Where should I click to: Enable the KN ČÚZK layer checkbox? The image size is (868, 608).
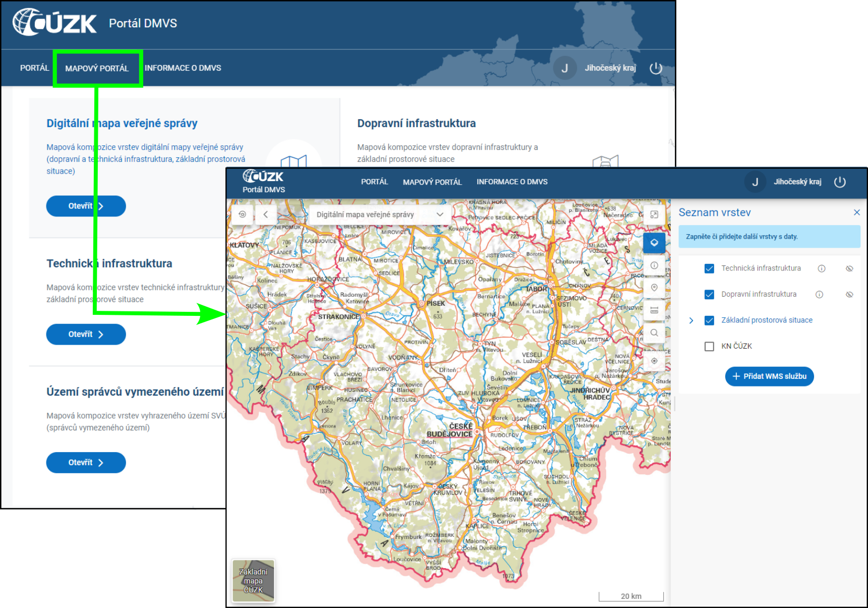709,346
